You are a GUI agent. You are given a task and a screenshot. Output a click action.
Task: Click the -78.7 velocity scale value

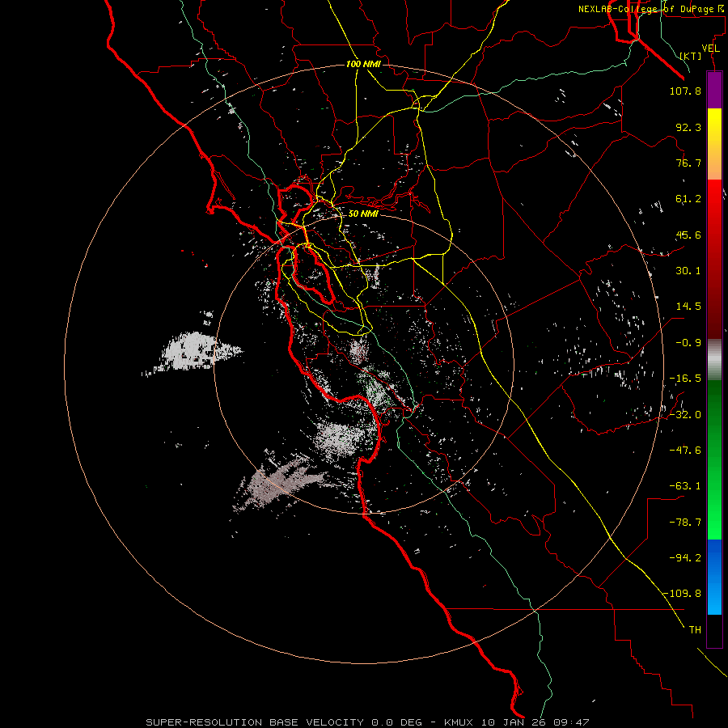(x=685, y=523)
